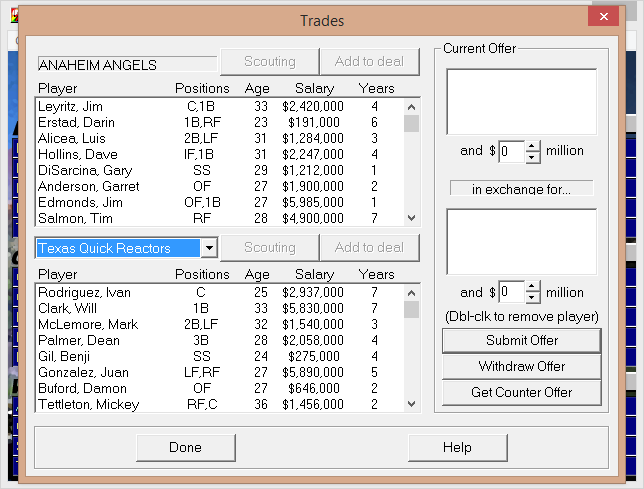644x489 pixels.
Task: Close the Trades window with X
Action: [x=603, y=16]
